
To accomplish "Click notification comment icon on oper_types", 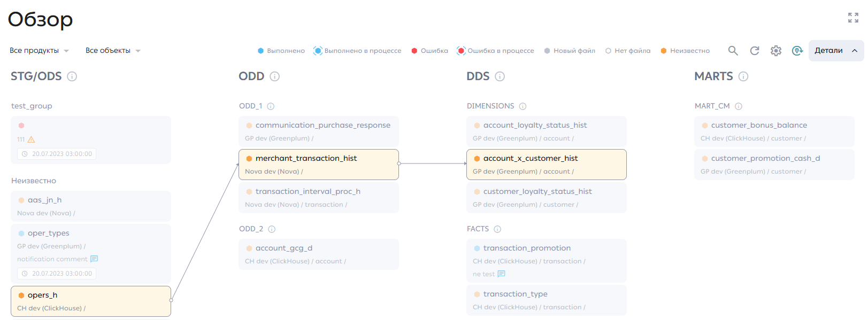I will tap(94, 259).
